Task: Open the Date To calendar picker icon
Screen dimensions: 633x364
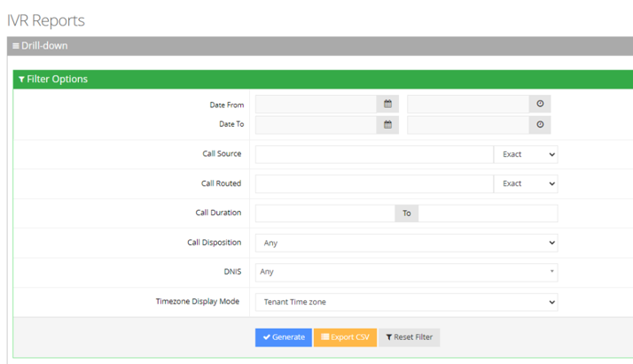Action: (387, 125)
